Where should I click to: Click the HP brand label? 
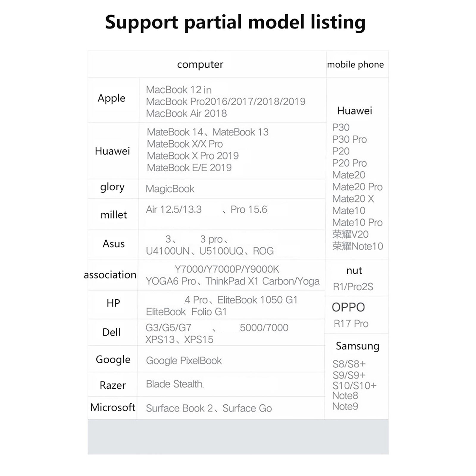(113, 303)
